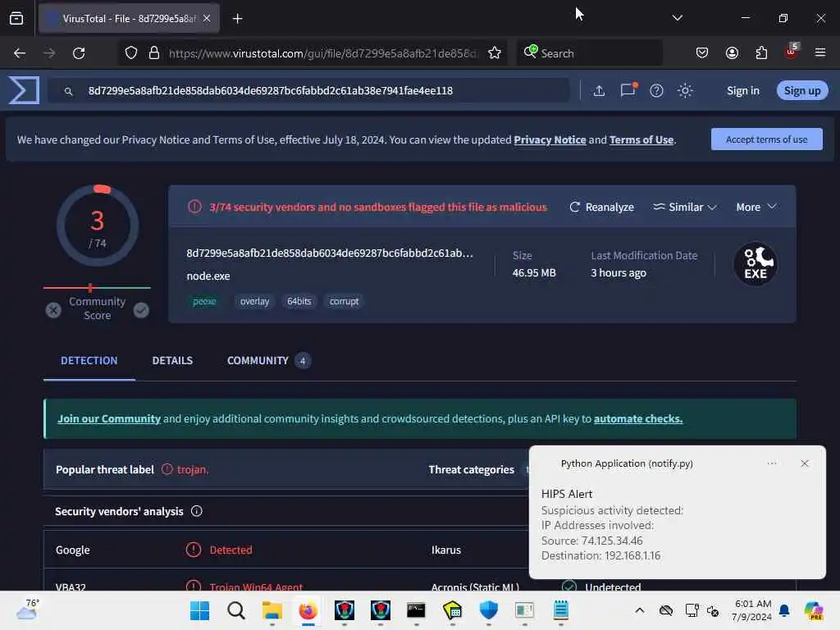Click Accept terms of use button
Image resolution: width=840 pixels, height=630 pixels.
click(x=767, y=139)
